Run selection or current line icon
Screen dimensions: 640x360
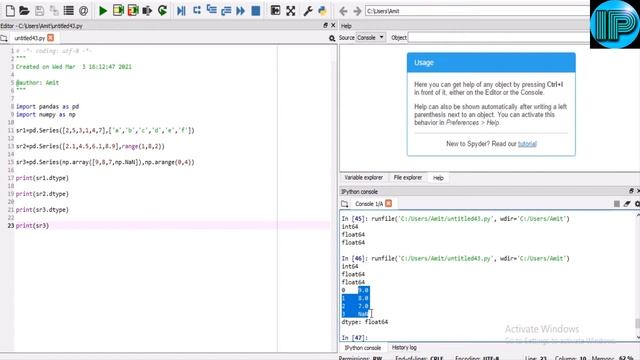[x=147, y=11]
